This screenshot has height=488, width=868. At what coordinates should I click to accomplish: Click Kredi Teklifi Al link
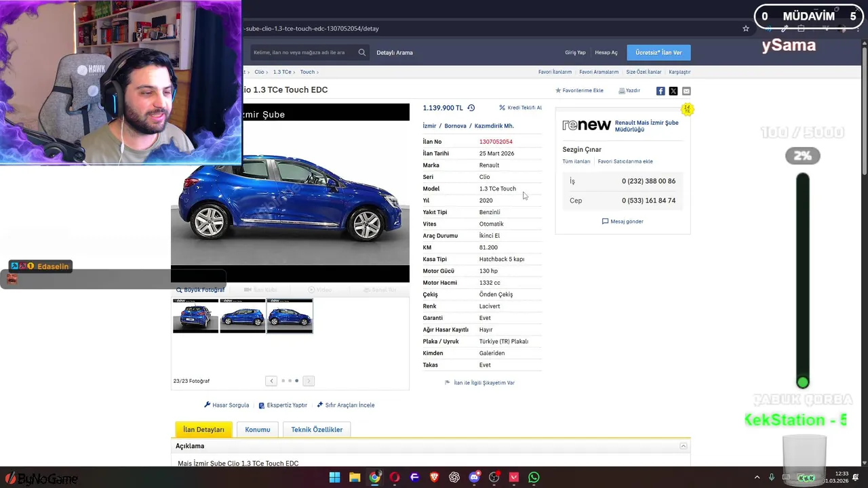point(521,108)
